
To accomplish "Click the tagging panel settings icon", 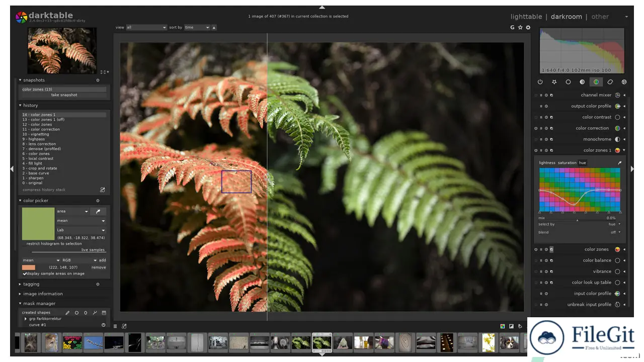I will pyautogui.click(x=98, y=284).
